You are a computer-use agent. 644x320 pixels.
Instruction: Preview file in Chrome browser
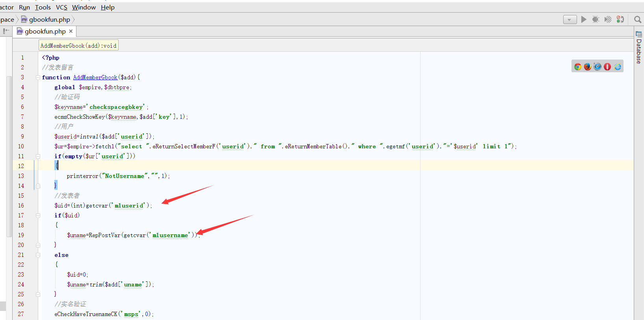point(577,67)
